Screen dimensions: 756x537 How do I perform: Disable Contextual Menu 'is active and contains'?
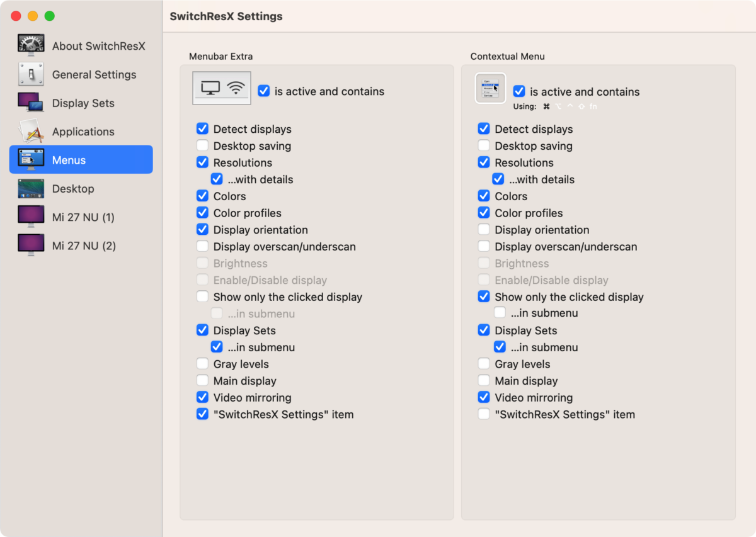(520, 91)
